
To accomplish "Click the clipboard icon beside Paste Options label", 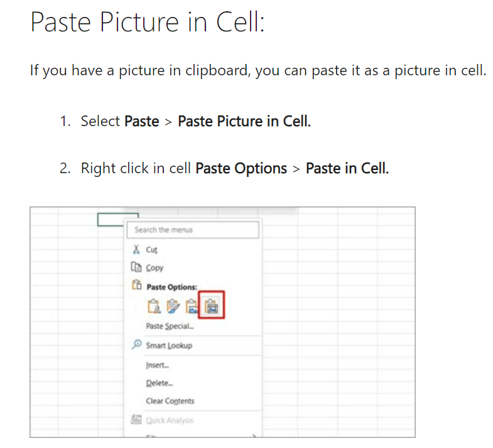I will [136, 286].
